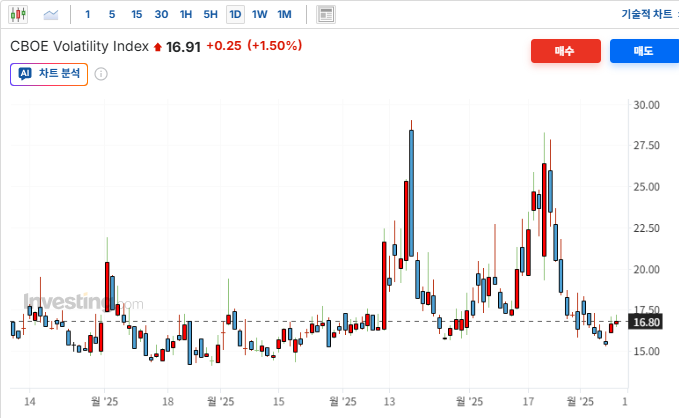Screen dimensions: 679x418
Task: Click the 20.00 price axis label
Action: [x=647, y=269]
